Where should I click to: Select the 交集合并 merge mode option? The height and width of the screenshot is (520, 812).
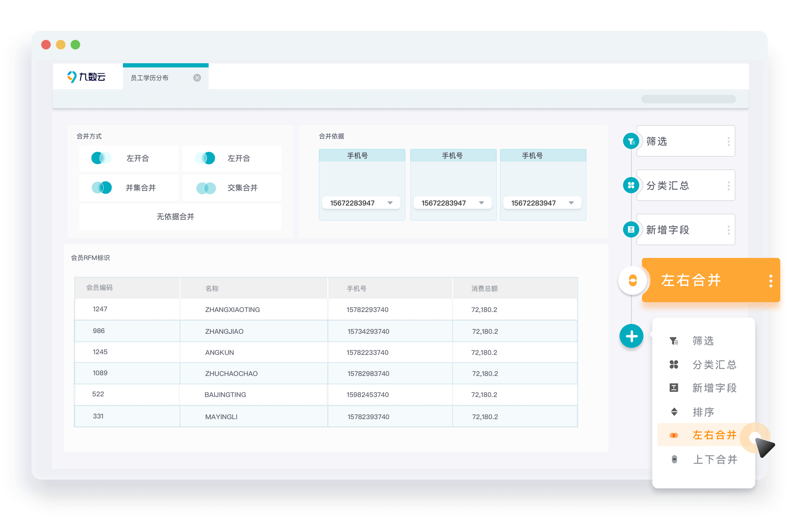point(232,188)
